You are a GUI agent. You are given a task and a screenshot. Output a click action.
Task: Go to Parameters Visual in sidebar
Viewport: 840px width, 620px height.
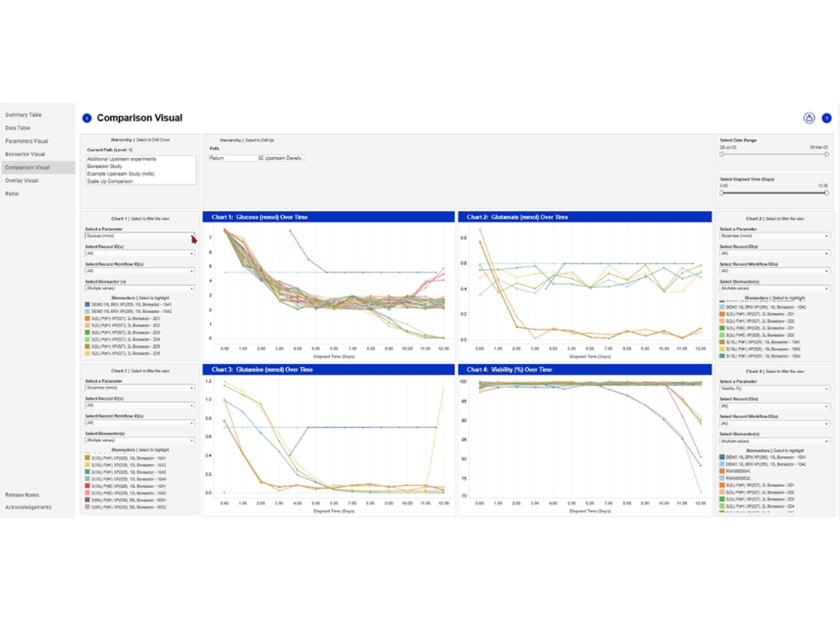coord(27,141)
